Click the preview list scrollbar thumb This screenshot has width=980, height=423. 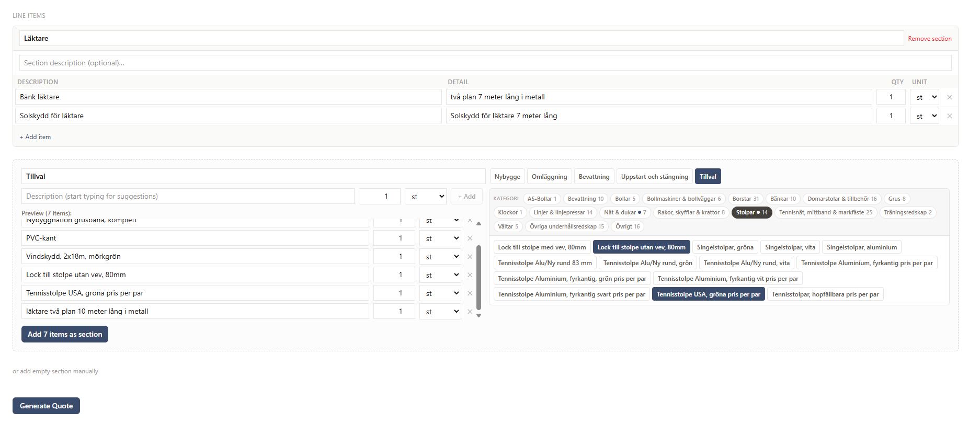[x=478, y=277]
